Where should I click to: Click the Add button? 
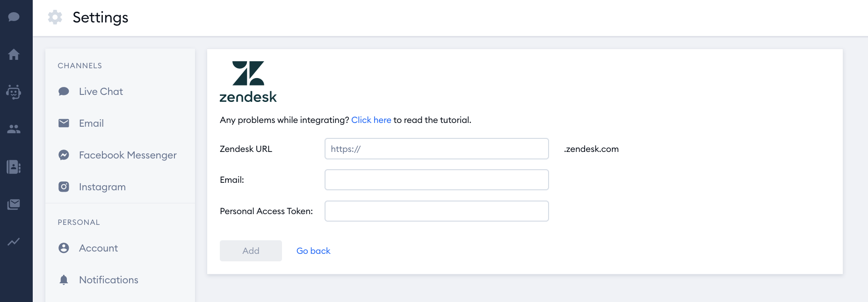coord(251,251)
